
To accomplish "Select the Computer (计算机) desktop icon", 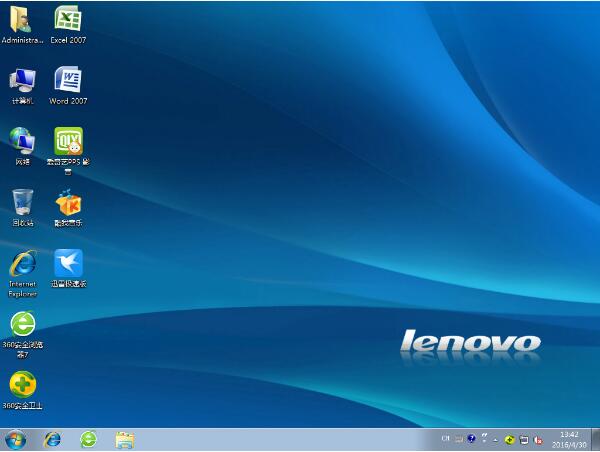I will coord(22,86).
